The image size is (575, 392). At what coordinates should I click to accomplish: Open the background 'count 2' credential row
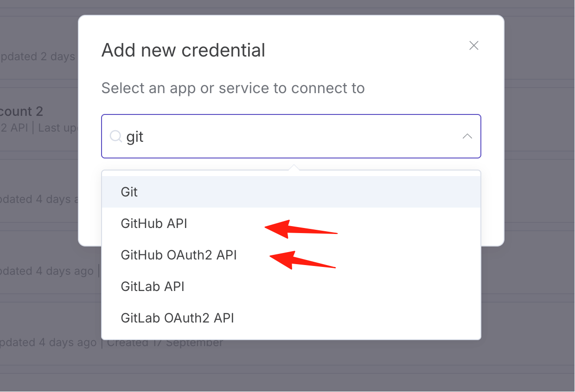point(39,119)
